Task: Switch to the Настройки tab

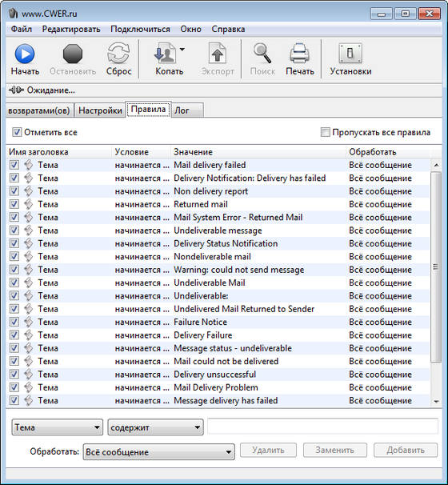Action: (100, 110)
